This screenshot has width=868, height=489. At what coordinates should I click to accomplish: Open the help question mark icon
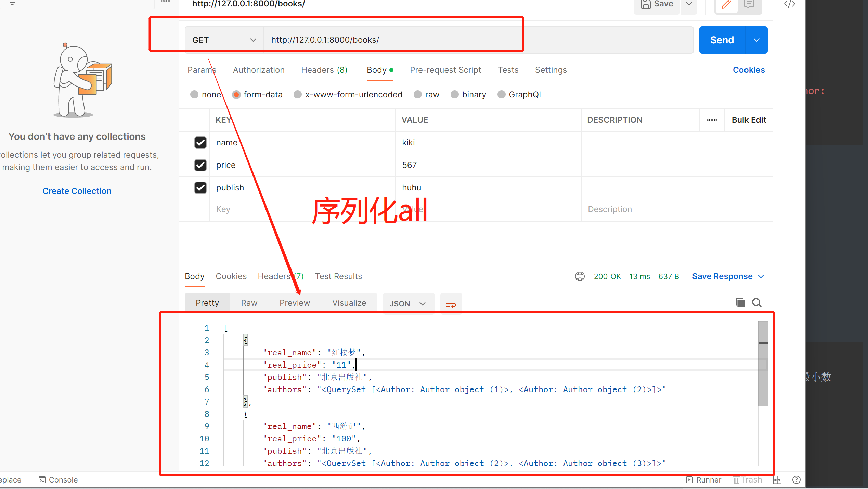pyautogui.click(x=796, y=480)
